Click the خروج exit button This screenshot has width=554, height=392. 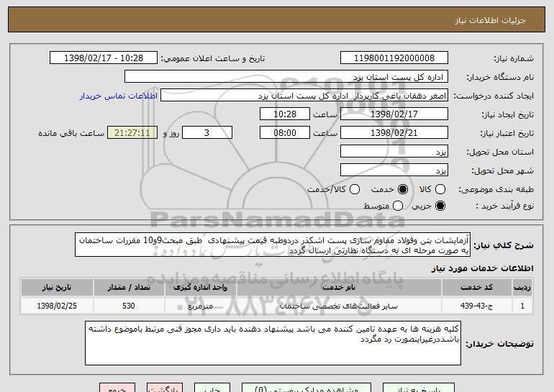click(117, 388)
